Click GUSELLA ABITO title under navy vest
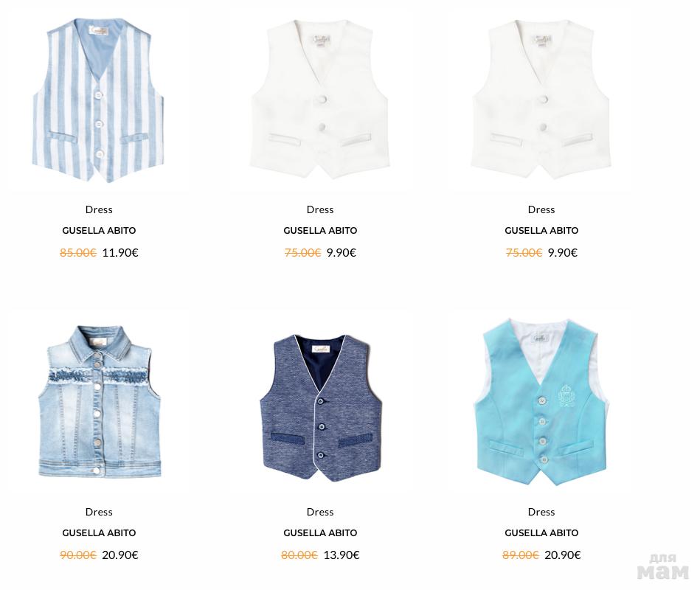Image resolution: width=700 pixels, height=590 pixels. [x=320, y=533]
